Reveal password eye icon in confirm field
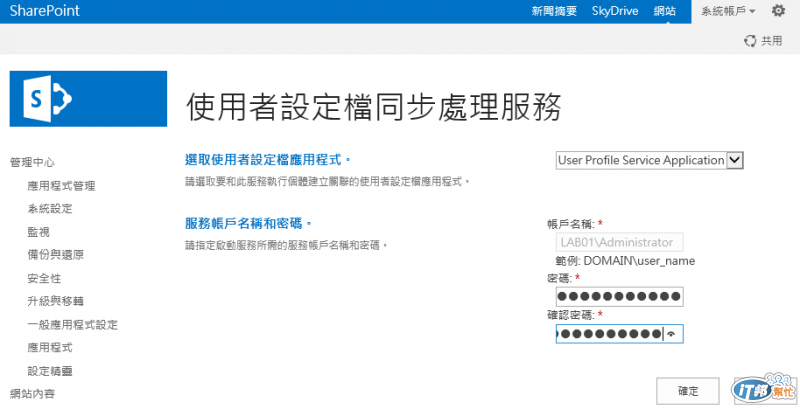Image resolution: width=800 pixels, height=409 pixels. (x=671, y=334)
